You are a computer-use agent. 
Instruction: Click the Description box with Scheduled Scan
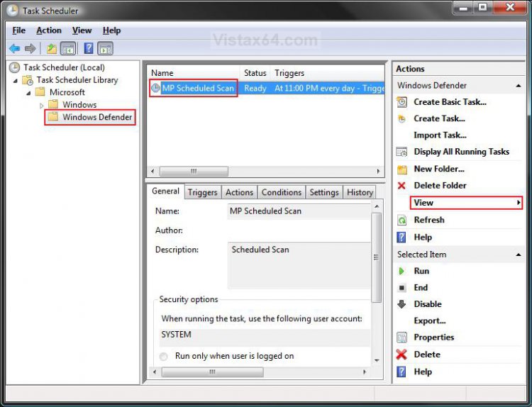(299, 265)
